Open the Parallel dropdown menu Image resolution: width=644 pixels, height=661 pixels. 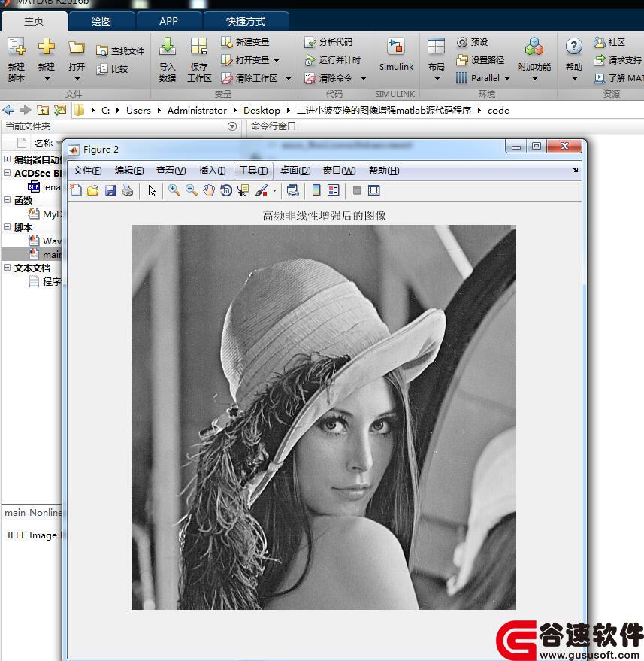point(507,78)
